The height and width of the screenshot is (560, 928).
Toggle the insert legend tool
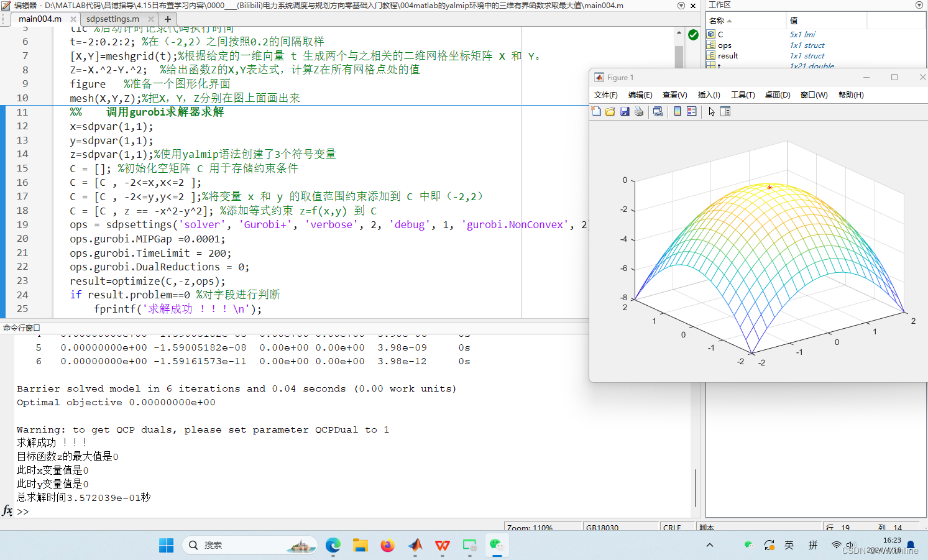tap(692, 111)
